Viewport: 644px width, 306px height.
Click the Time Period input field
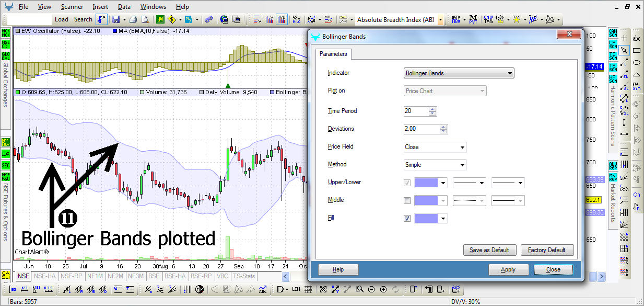tap(416, 111)
